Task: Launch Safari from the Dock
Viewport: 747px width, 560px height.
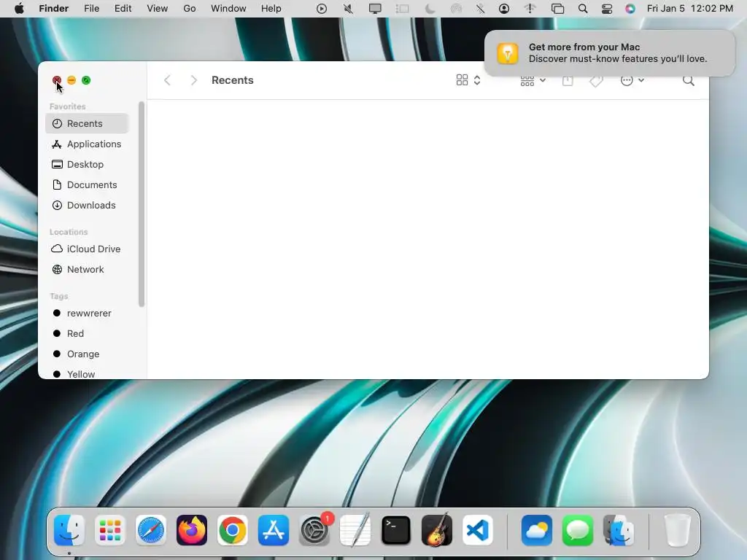Action: tap(151, 530)
